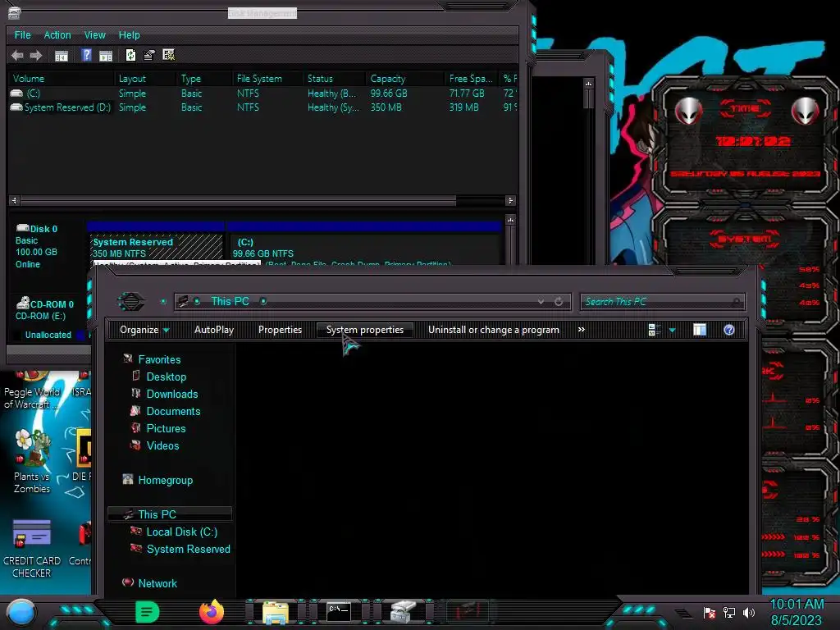Select (C:) volume row

tap(262, 94)
